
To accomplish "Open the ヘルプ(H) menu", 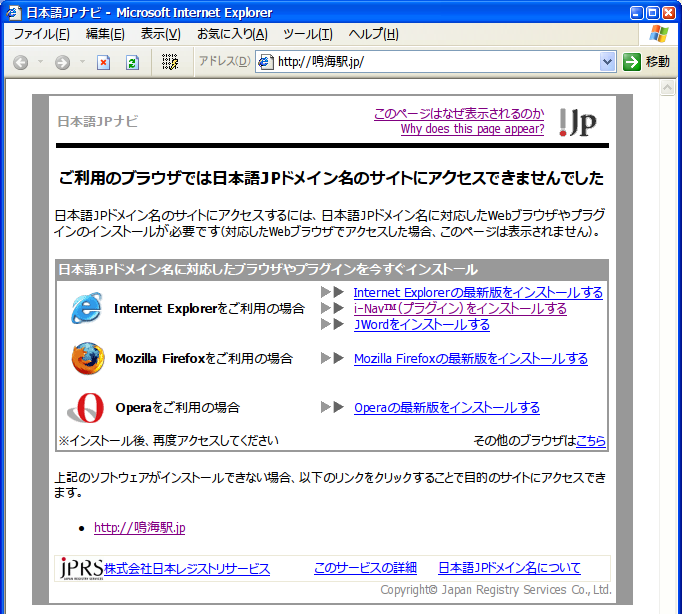I will pos(374,34).
